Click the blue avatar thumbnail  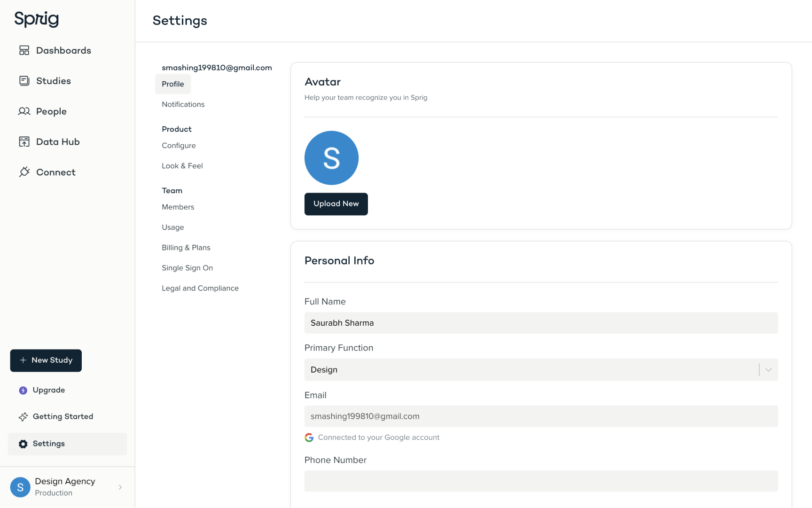(x=331, y=158)
